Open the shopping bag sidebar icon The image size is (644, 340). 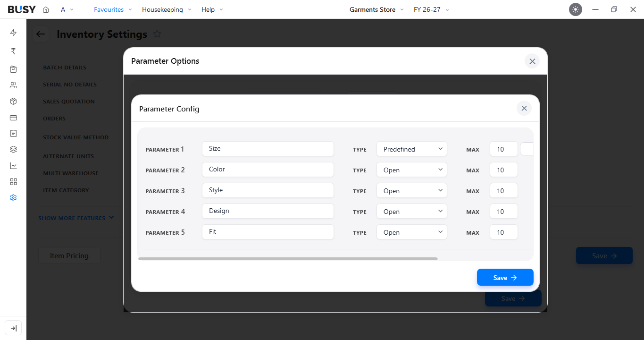13,69
